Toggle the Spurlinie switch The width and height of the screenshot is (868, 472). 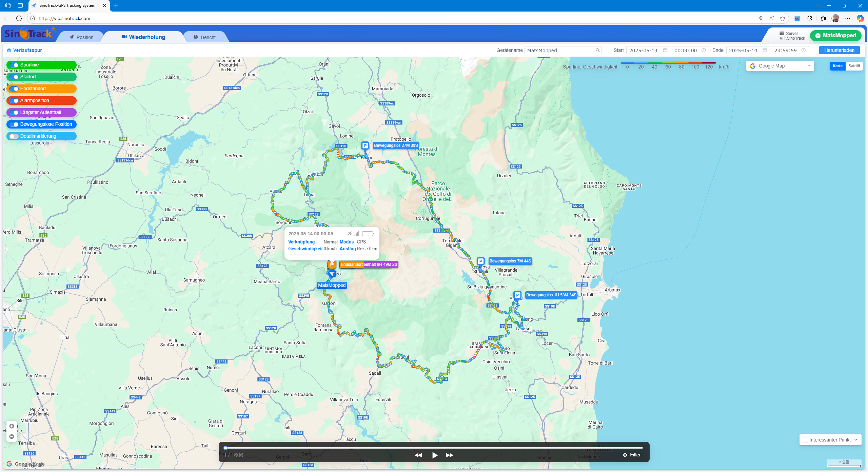tap(14, 65)
